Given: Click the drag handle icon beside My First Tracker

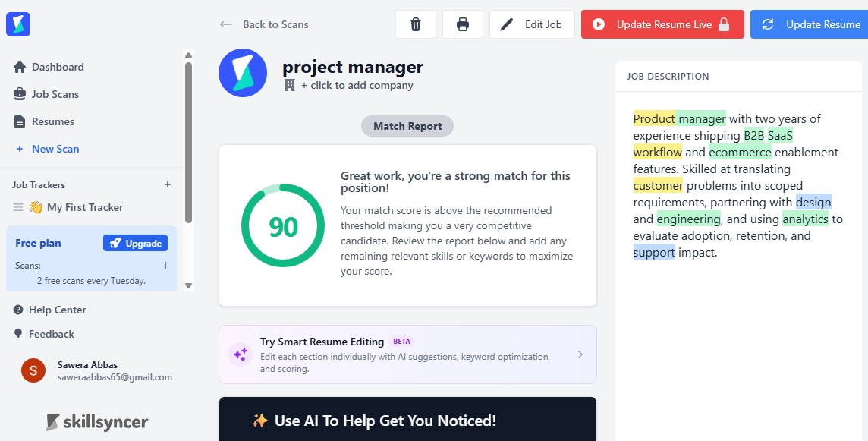Looking at the screenshot, I should (18, 207).
